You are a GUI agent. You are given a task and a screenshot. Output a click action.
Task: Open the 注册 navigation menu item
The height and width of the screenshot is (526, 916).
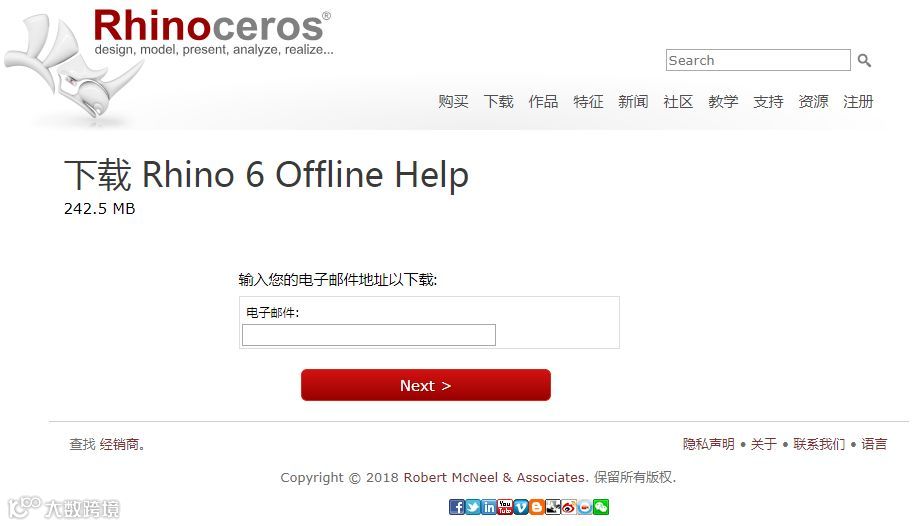pos(858,102)
